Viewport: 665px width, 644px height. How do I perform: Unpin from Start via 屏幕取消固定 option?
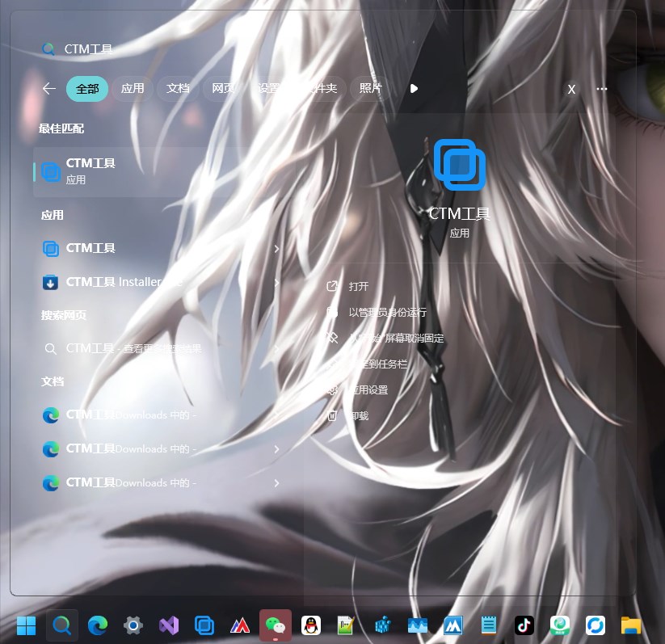(396, 338)
